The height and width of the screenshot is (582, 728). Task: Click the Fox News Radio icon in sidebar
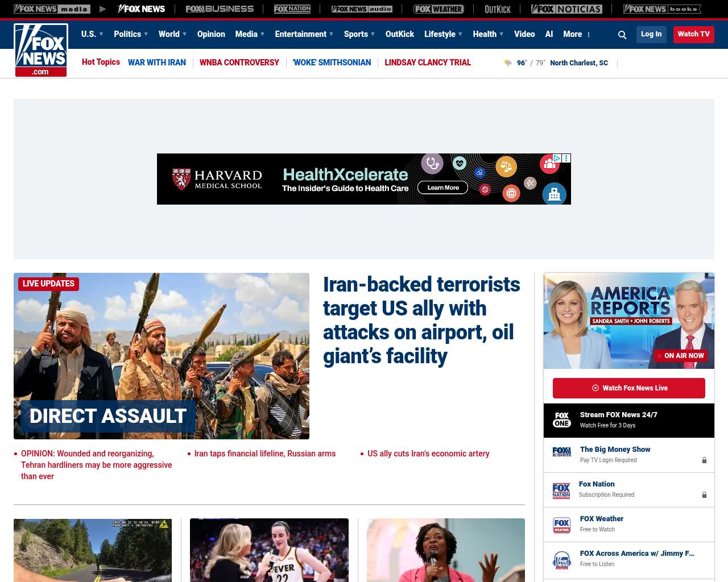[x=562, y=560]
